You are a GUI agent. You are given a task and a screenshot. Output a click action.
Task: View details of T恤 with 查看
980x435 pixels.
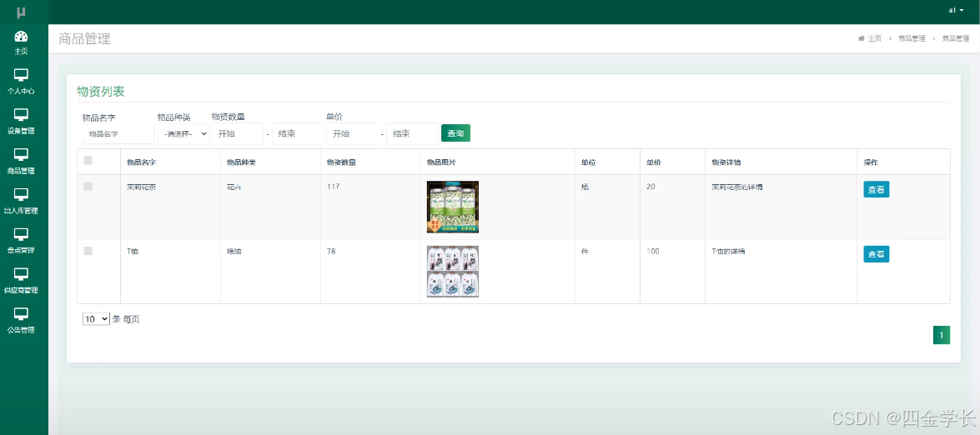tap(877, 254)
